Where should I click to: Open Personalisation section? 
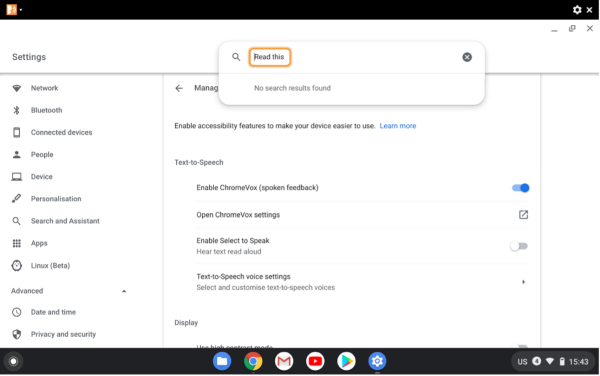point(56,199)
